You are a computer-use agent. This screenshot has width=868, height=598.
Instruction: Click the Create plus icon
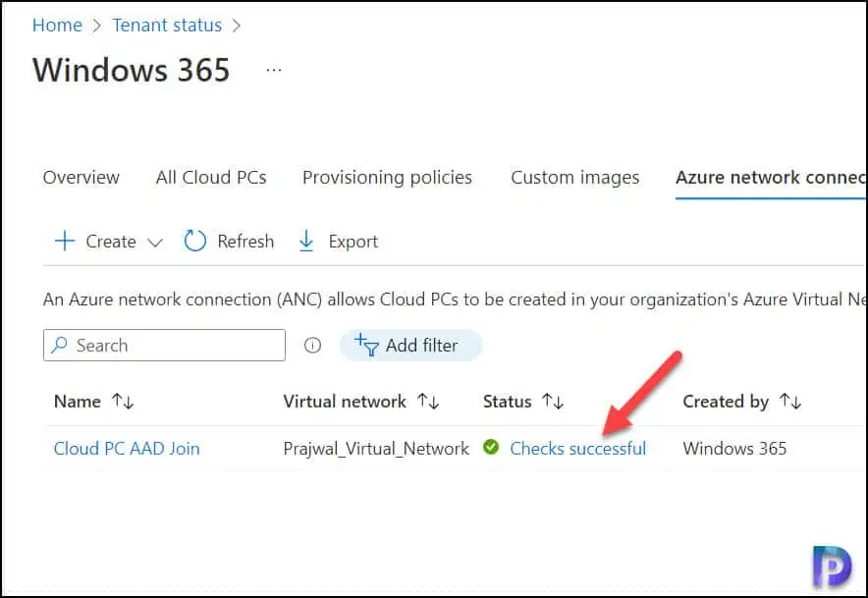[x=65, y=241]
